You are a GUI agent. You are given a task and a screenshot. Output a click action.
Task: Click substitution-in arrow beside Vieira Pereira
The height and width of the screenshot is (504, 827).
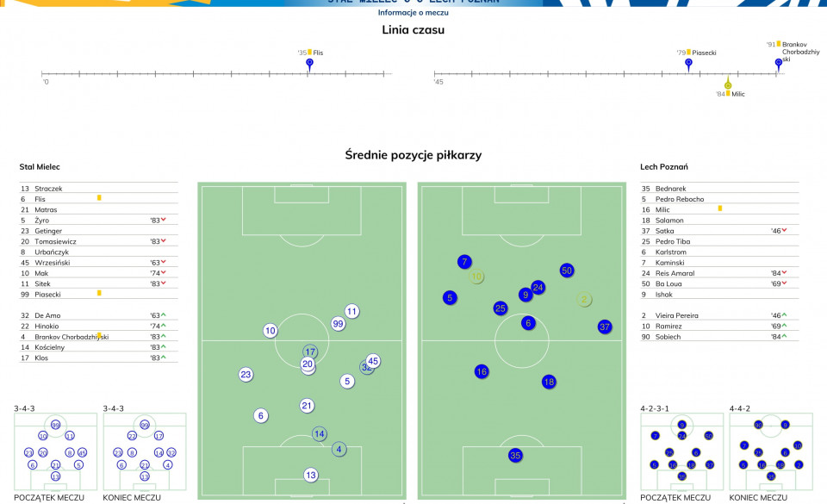784,314
